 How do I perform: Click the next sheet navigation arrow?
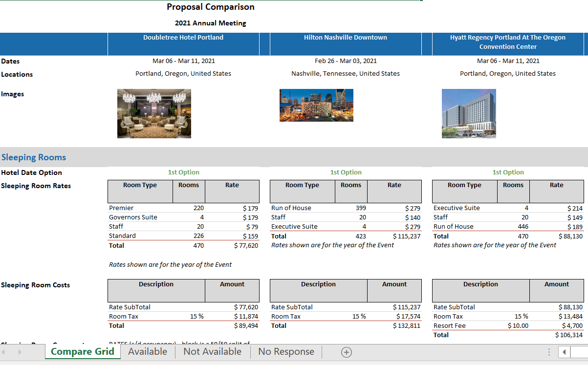click(20, 352)
